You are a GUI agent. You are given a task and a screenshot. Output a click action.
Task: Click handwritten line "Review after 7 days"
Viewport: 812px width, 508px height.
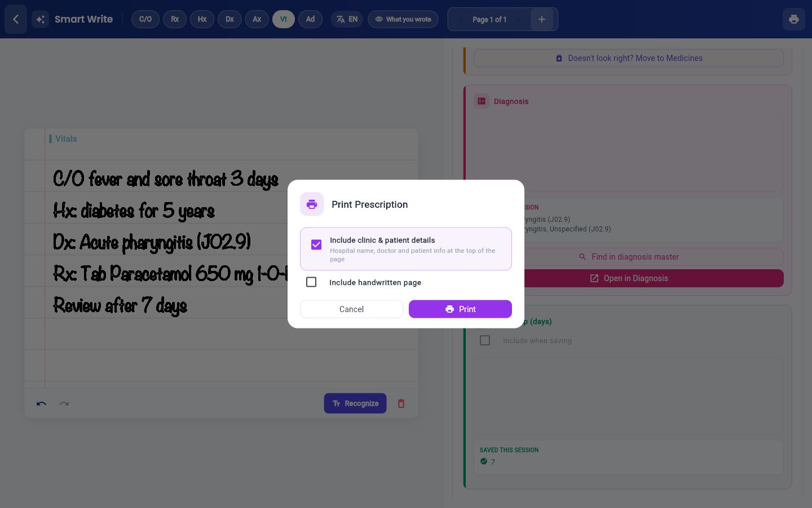[120, 305]
